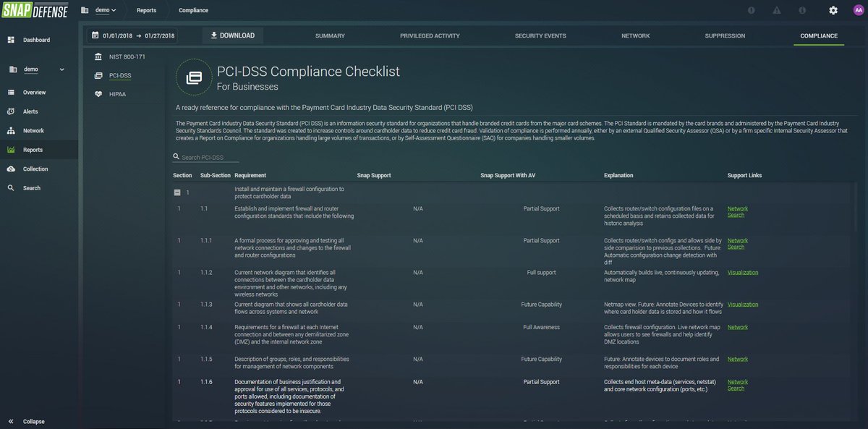The image size is (868, 429).
Task: Click the magnifier icon in Search PCI-DSS field
Action: click(x=176, y=157)
